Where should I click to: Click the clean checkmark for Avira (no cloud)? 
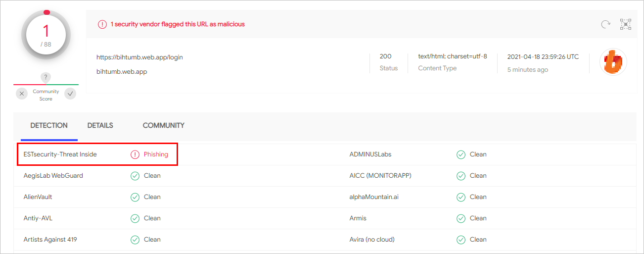pos(461,240)
